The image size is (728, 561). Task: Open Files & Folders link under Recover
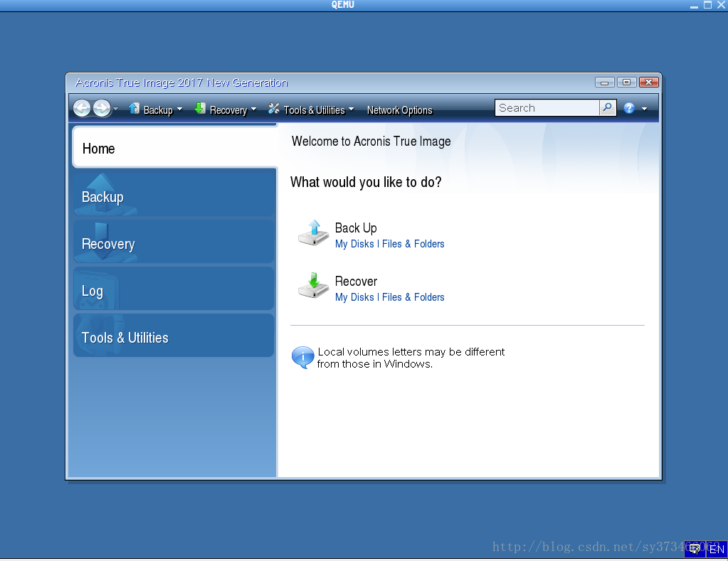point(413,297)
